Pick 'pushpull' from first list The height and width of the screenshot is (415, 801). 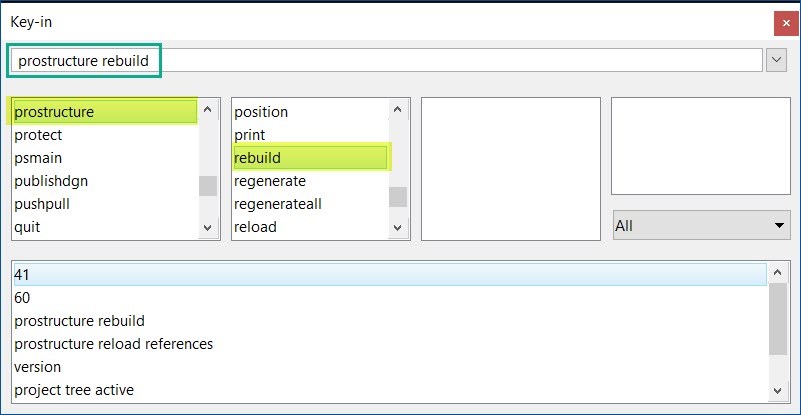coord(105,204)
